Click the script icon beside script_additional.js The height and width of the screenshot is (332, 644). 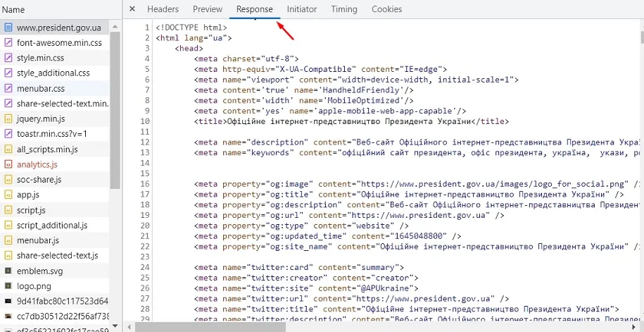coord(8,226)
